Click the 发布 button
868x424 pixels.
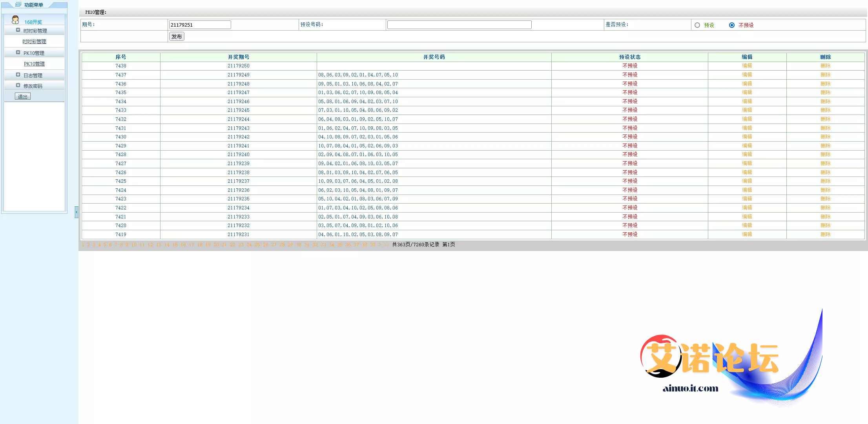click(177, 36)
